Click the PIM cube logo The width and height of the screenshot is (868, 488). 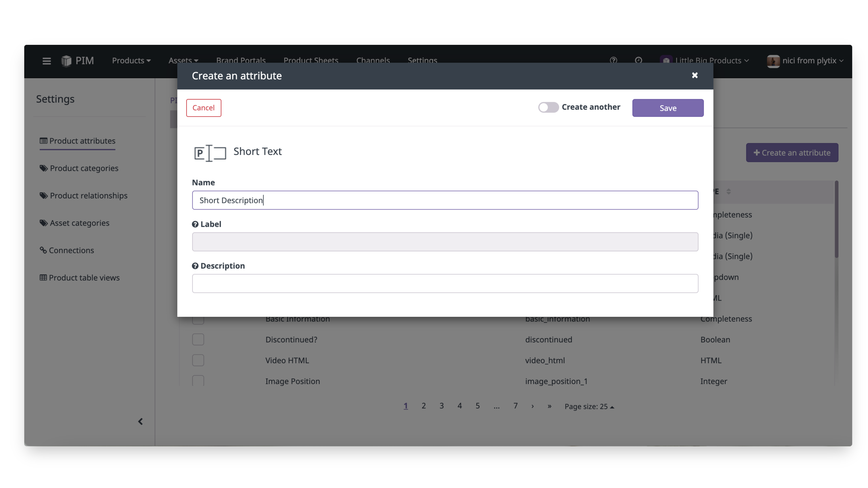click(66, 61)
